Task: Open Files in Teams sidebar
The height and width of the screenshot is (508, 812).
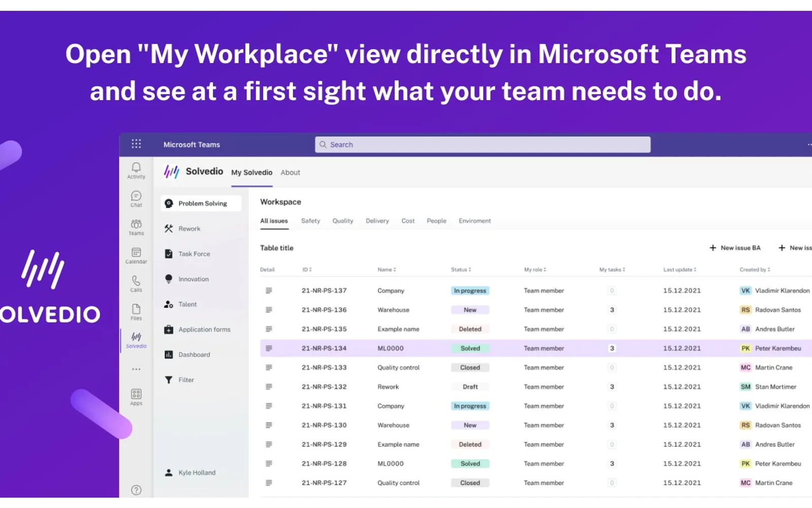Action: click(136, 312)
